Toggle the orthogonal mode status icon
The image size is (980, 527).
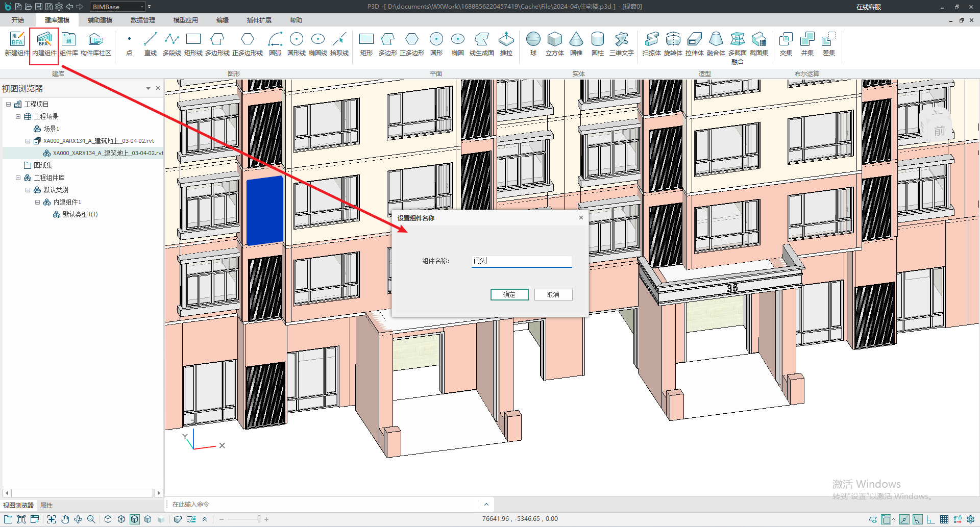[x=930, y=519]
